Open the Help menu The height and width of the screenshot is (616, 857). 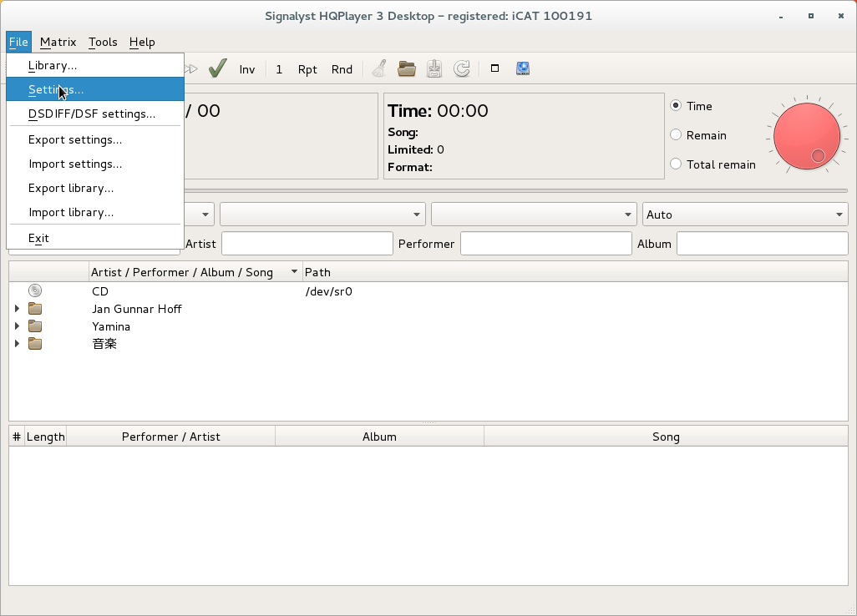142,42
